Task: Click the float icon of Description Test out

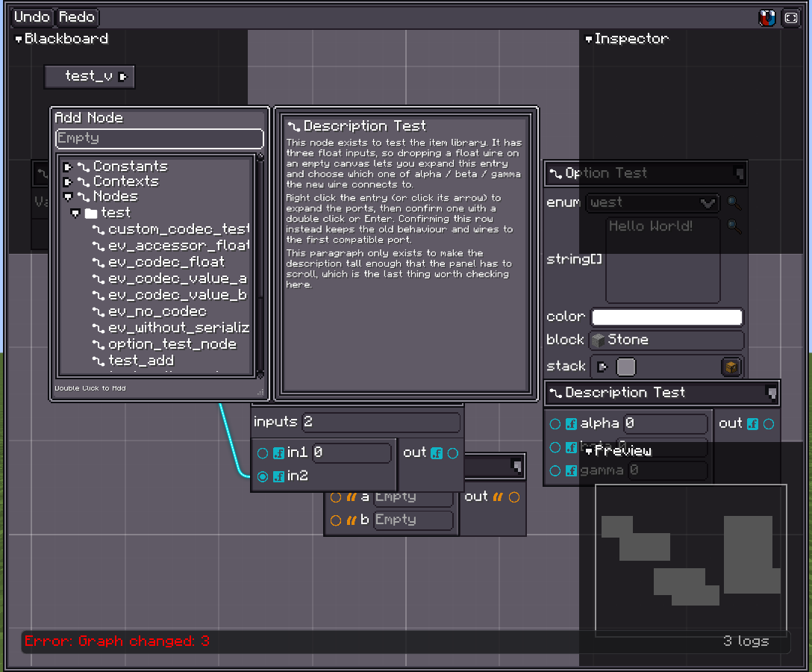Action: [752, 424]
